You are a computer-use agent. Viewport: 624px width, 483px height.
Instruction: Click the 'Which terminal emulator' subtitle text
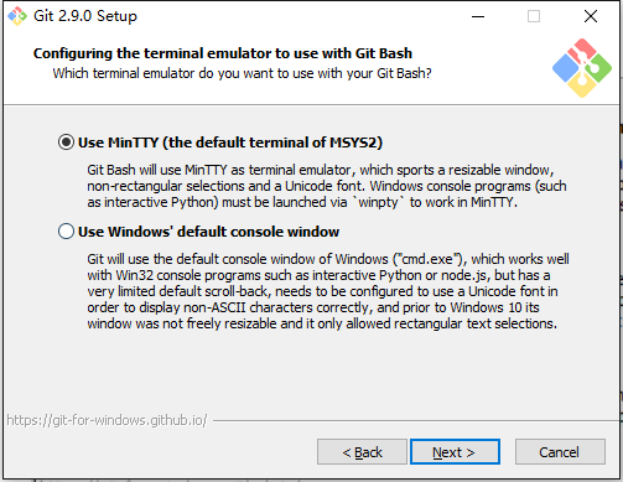point(242,74)
